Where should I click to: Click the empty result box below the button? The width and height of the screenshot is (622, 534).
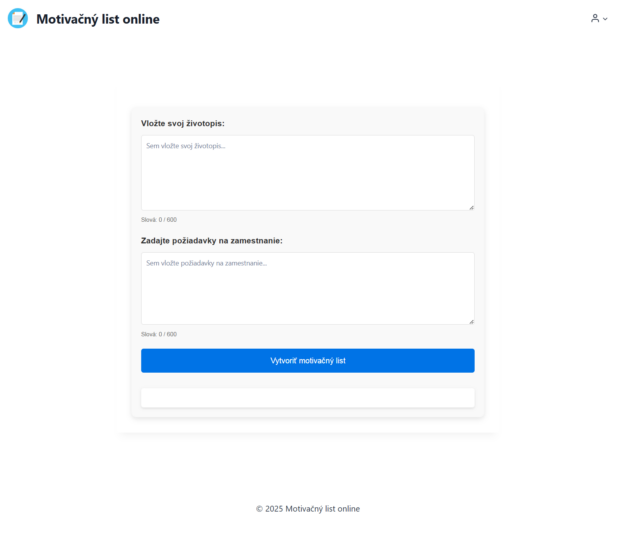click(307, 398)
